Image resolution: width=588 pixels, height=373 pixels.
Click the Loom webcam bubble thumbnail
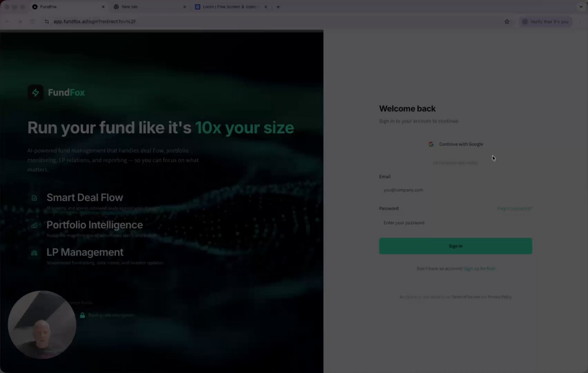tap(42, 325)
